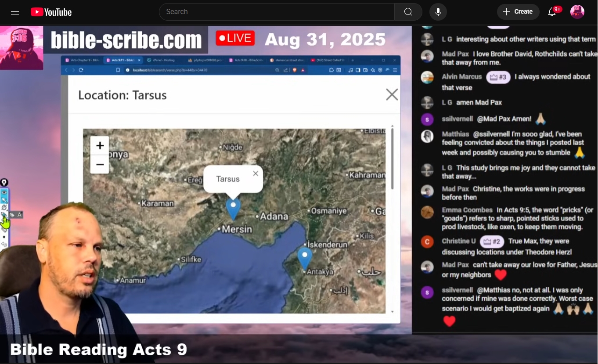This screenshot has height=364, width=598.
Task: Click the search magnifier button
Action: (x=408, y=12)
